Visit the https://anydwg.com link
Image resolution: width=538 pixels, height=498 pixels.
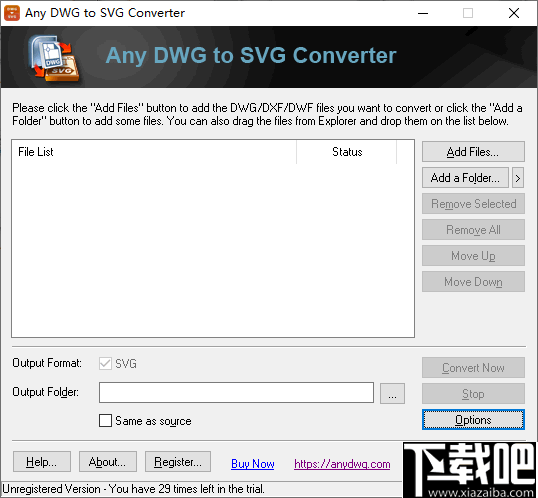[342, 464]
